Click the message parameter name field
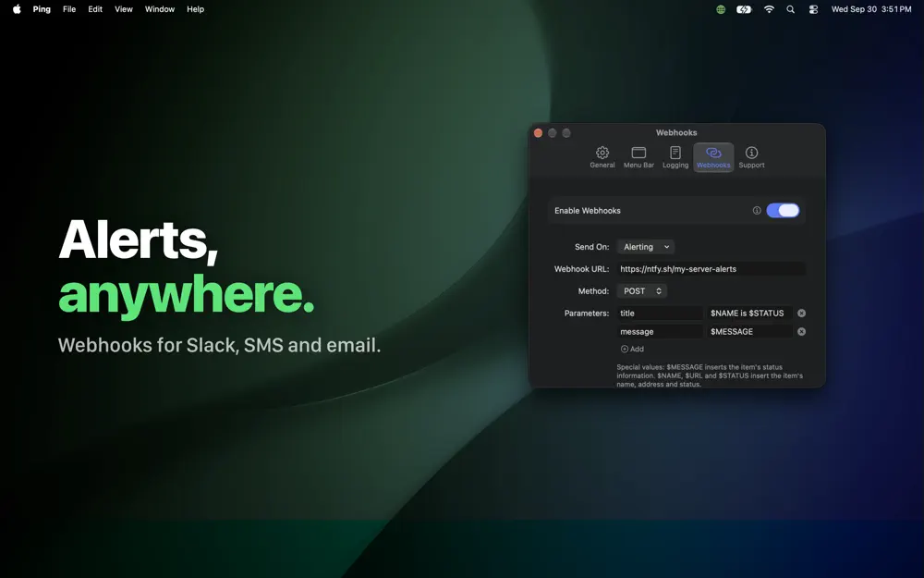Screen dimensions: 924x578 point(660,331)
